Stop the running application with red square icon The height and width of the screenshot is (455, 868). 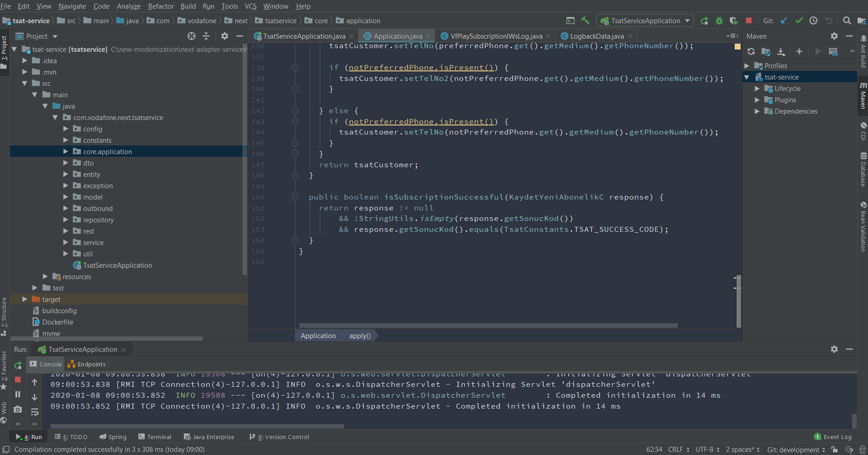tap(748, 21)
